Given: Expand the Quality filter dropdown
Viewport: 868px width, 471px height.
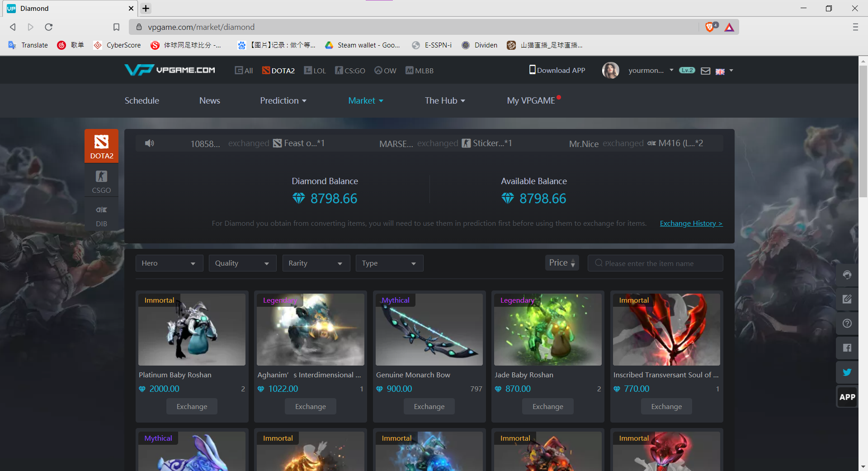Looking at the screenshot, I should tap(242, 263).
